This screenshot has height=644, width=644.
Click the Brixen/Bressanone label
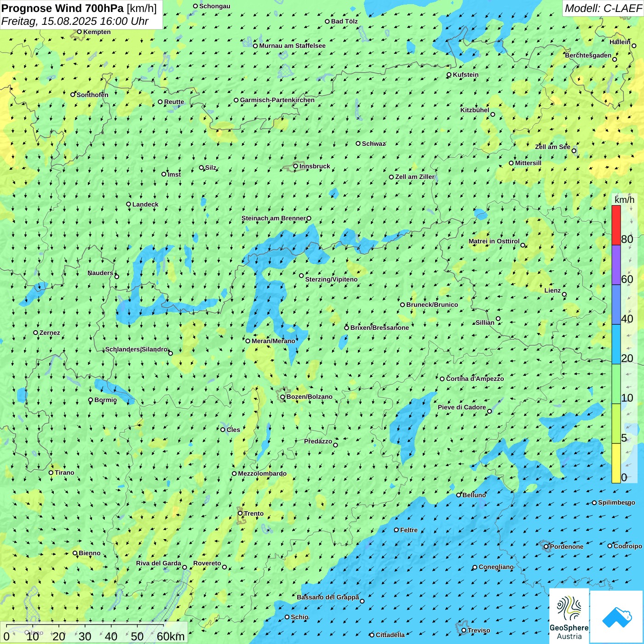[x=379, y=328]
